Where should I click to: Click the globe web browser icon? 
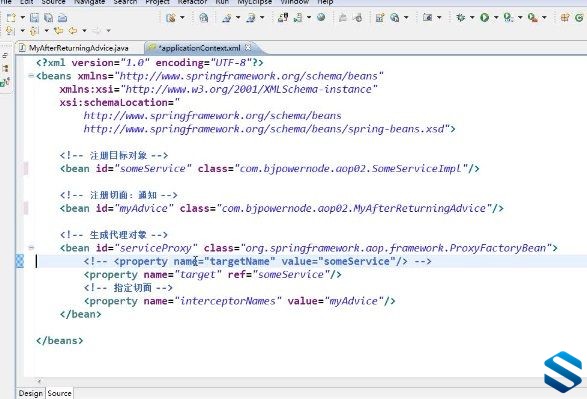[x=321, y=17]
